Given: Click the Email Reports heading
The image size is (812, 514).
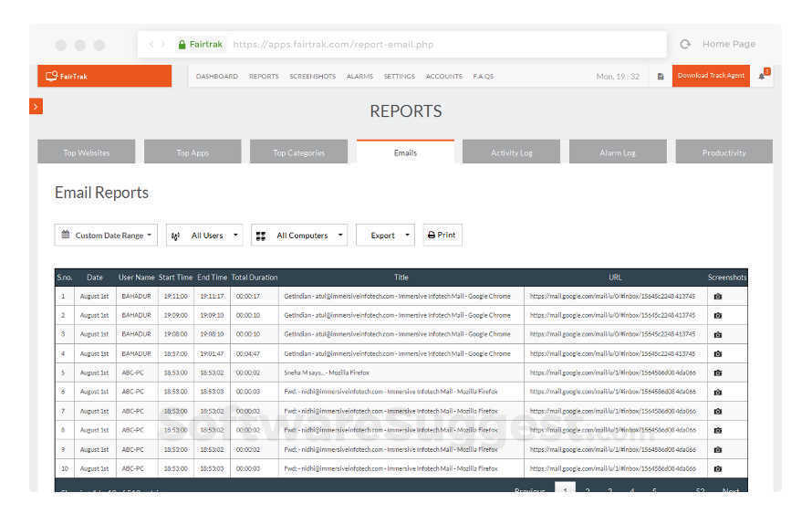Looking at the screenshot, I should [x=101, y=193].
